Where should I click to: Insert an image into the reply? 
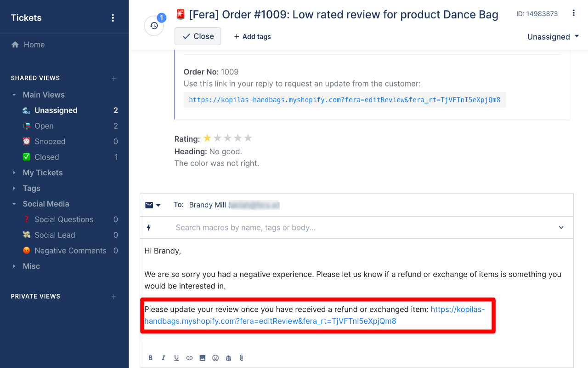click(x=202, y=357)
